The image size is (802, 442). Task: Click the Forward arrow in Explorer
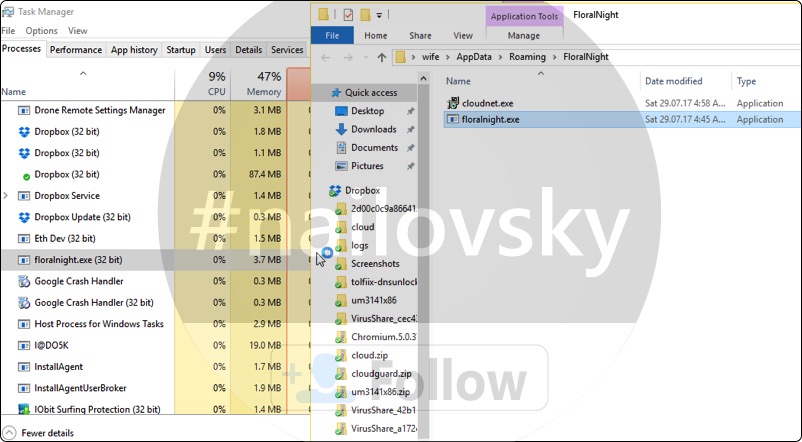click(348, 57)
